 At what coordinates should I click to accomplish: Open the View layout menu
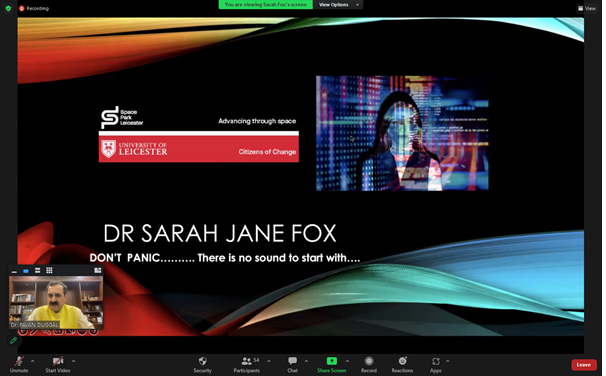tap(587, 8)
